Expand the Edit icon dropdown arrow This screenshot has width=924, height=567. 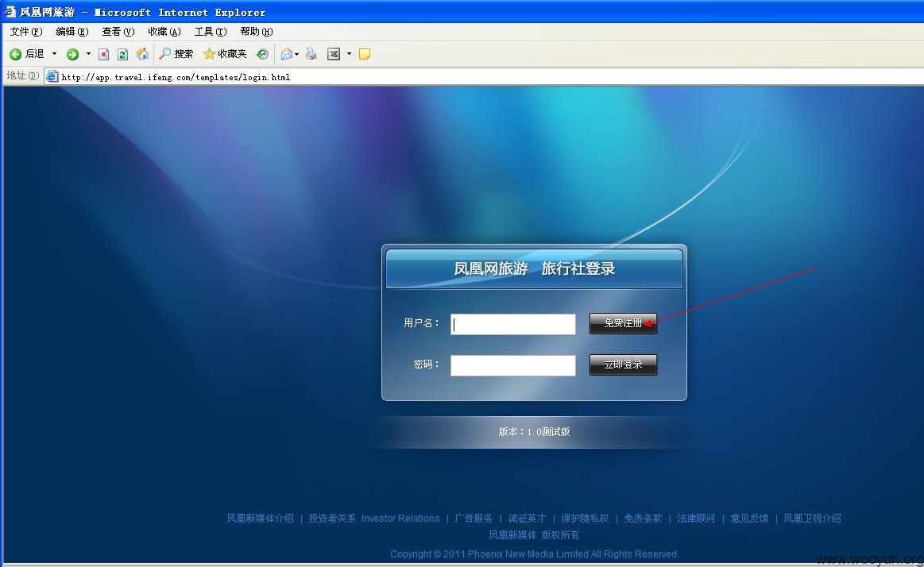pyautogui.click(x=349, y=53)
